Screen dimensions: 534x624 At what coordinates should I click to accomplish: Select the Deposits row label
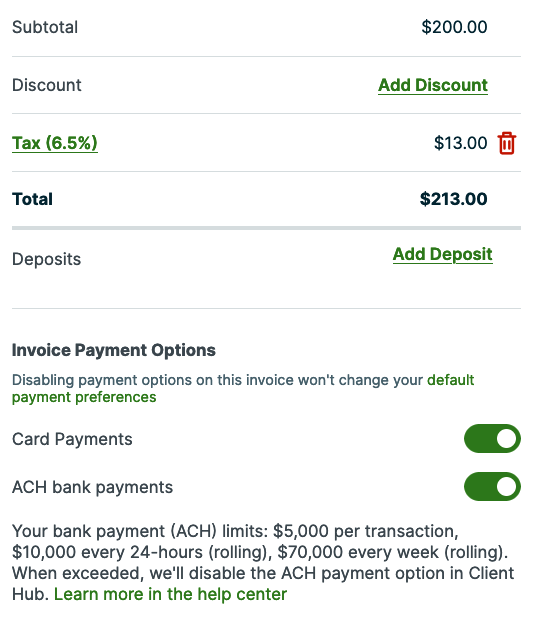pyautogui.click(x=47, y=259)
